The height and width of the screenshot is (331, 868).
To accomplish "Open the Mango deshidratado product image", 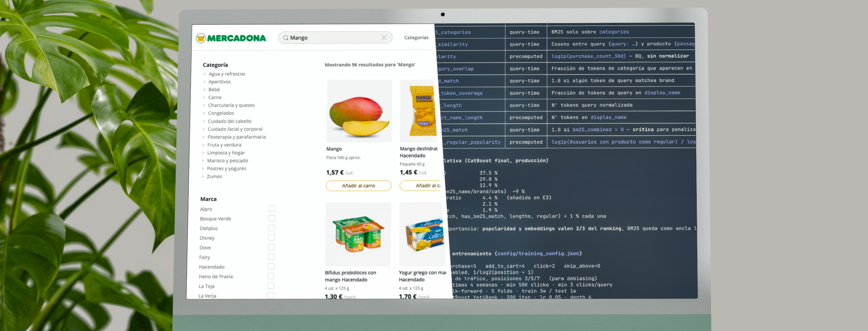I will (420, 111).
